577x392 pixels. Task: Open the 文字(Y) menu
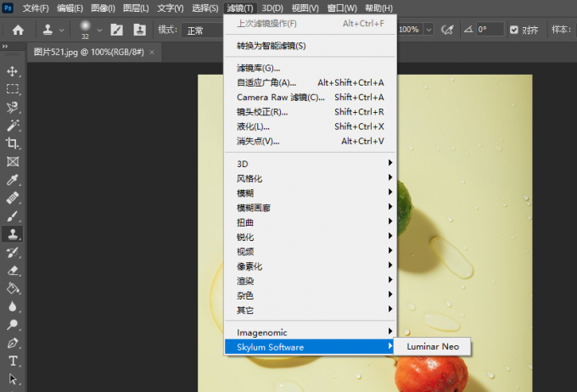[x=170, y=8]
